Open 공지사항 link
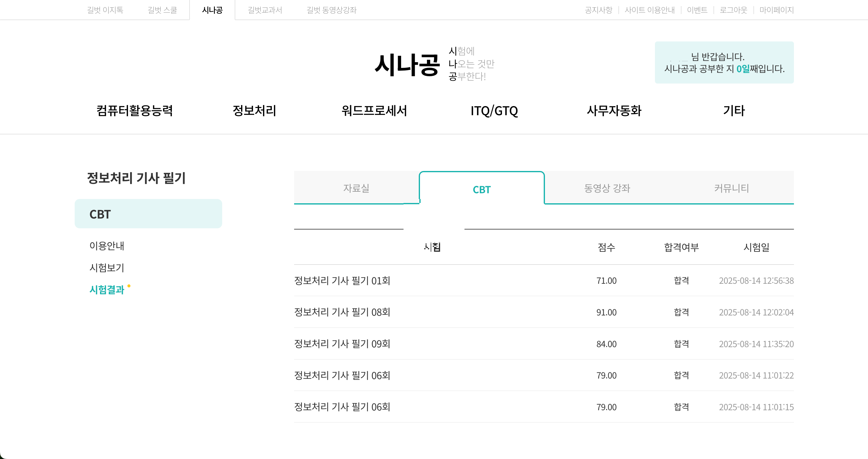The width and height of the screenshot is (868, 459). tap(599, 10)
